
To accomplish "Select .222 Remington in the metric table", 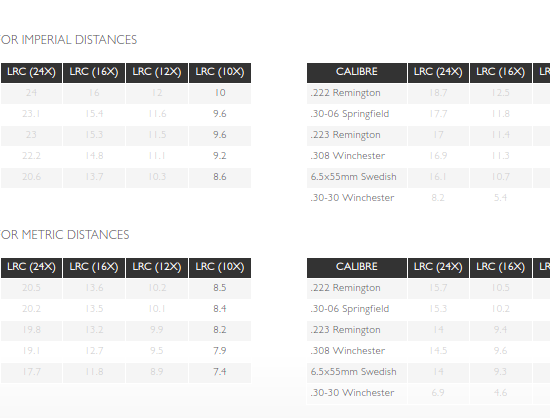I will pos(346,288).
